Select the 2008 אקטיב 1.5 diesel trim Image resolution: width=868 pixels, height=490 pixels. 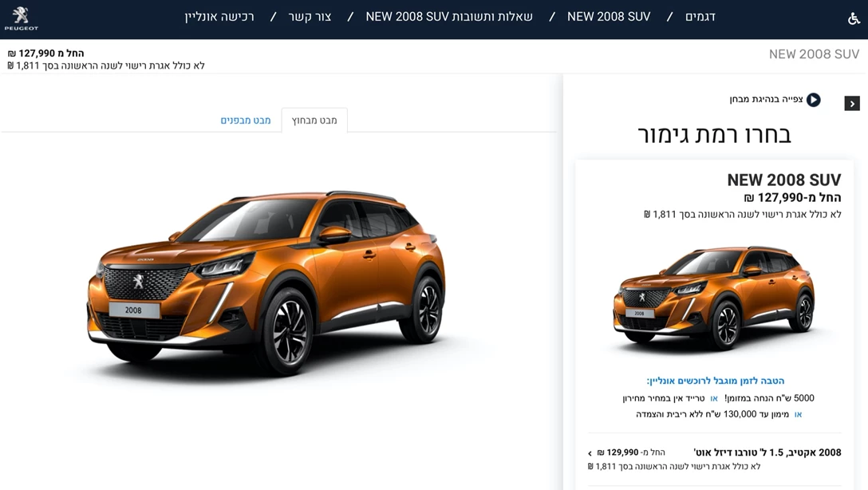(x=767, y=452)
